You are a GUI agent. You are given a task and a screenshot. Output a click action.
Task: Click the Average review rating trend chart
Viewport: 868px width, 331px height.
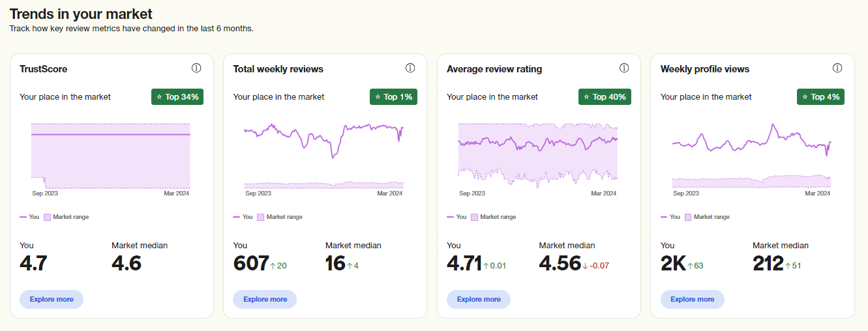point(538,156)
